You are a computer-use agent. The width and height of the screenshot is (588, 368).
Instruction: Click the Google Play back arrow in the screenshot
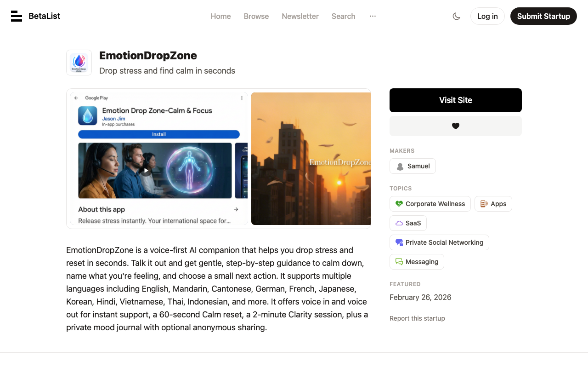click(76, 98)
